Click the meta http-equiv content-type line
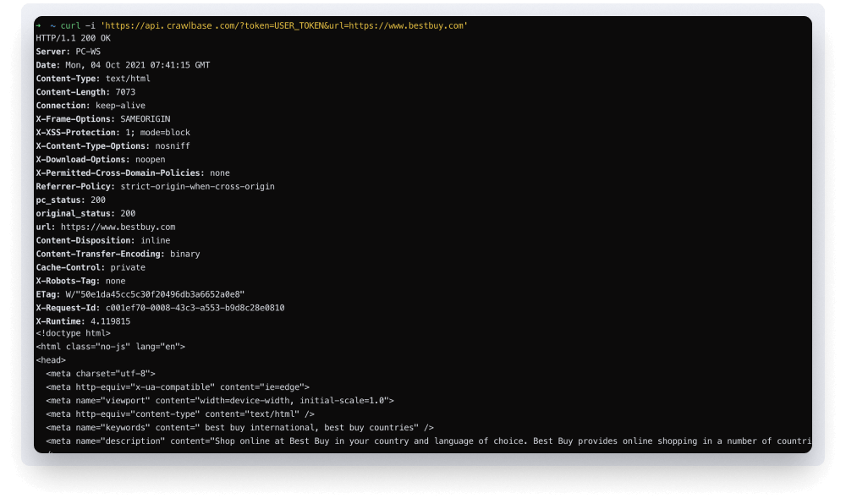This screenshot has width=846, height=504. point(180,414)
